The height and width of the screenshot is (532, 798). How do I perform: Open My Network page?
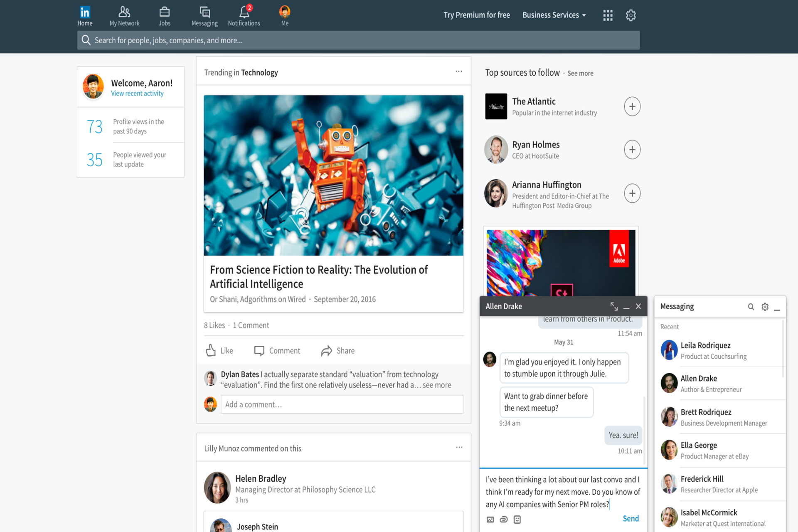click(124, 16)
